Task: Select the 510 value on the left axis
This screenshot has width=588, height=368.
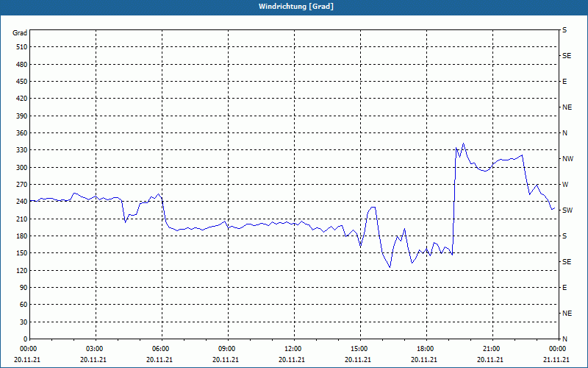Action: [x=22, y=47]
